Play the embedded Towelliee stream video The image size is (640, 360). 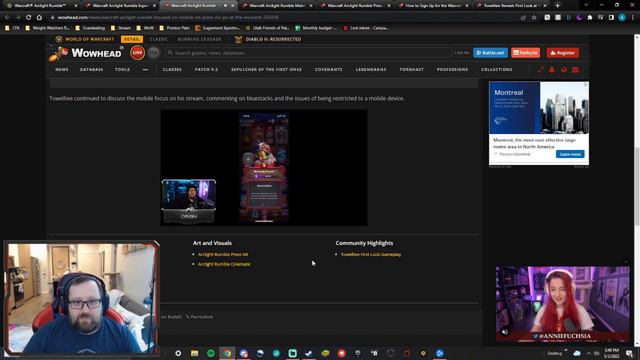pyautogui.click(x=264, y=168)
